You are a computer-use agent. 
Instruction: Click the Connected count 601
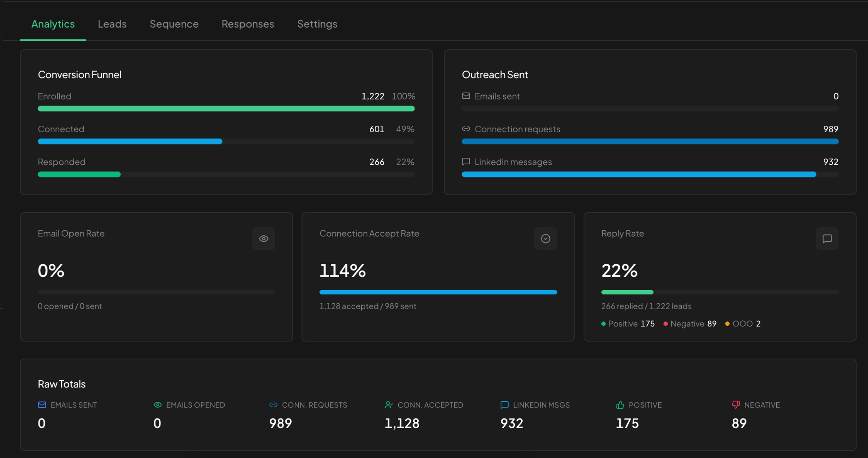(377, 129)
